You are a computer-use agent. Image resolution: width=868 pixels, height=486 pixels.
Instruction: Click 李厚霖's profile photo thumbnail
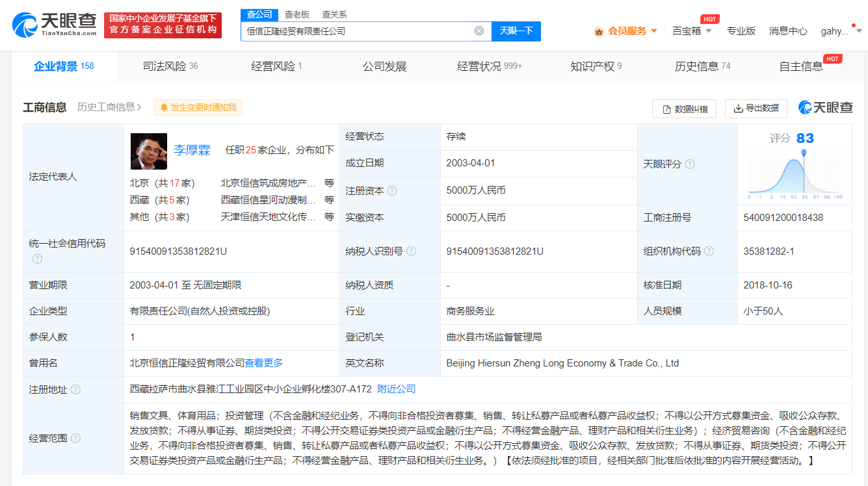point(148,151)
